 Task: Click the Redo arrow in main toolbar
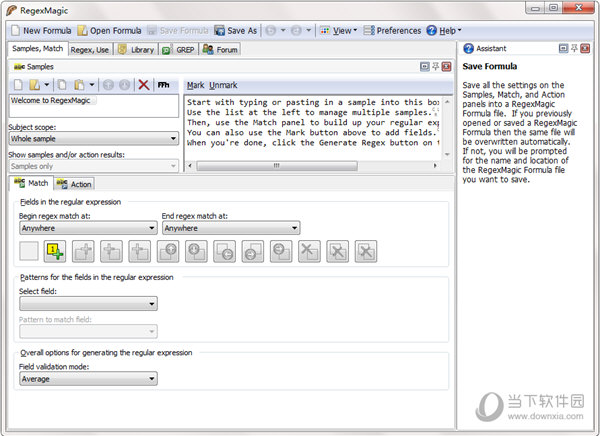click(x=296, y=31)
